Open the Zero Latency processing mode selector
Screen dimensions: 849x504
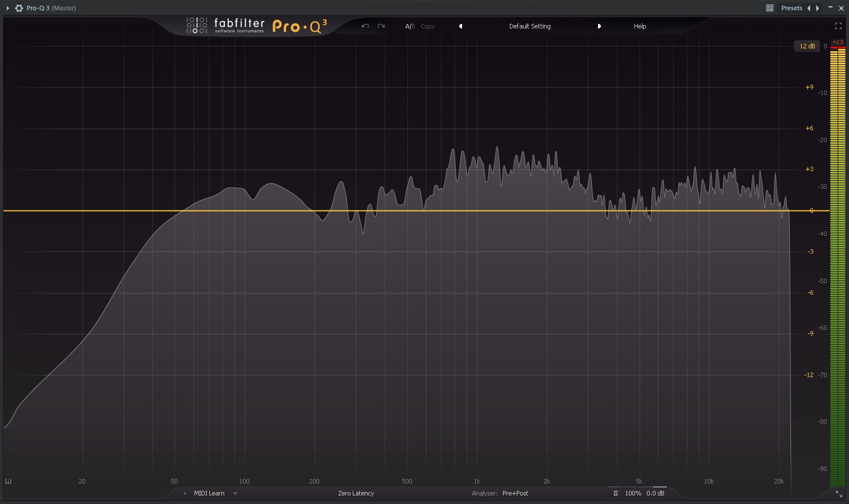pyautogui.click(x=356, y=493)
